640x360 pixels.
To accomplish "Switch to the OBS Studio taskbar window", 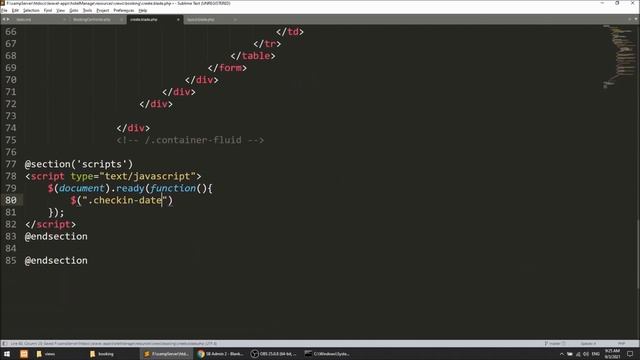I will click(x=274, y=354).
